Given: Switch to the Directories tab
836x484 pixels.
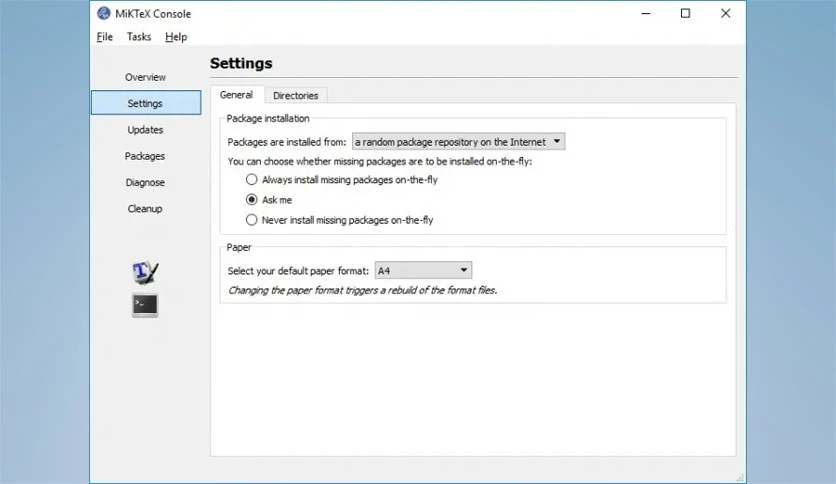Looking at the screenshot, I should [295, 95].
